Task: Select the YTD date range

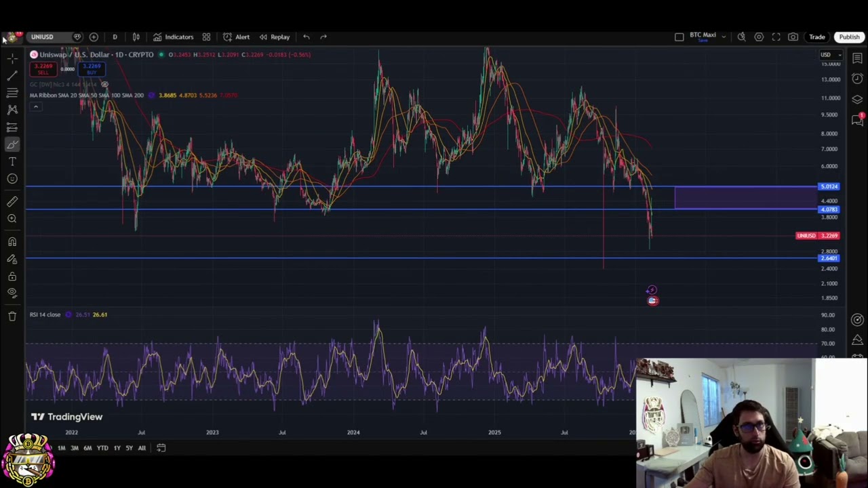Action: (x=102, y=448)
